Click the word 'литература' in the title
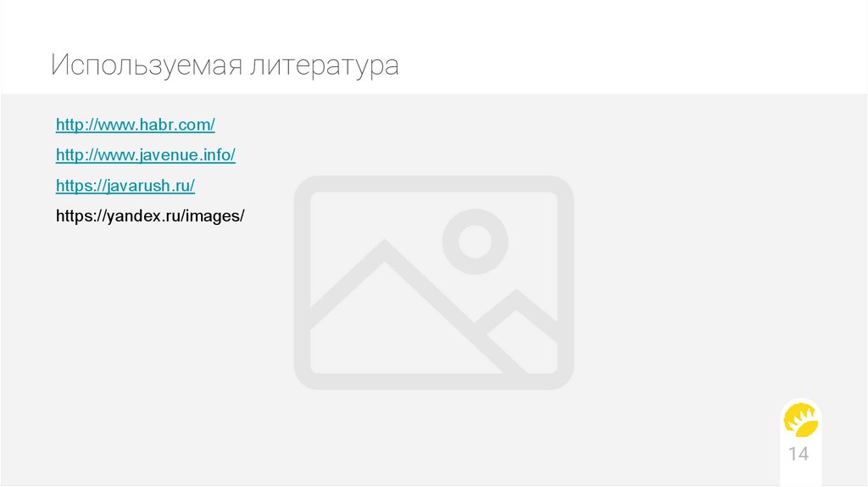This screenshot has width=868, height=487. pyautogui.click(x=325, y=65)
